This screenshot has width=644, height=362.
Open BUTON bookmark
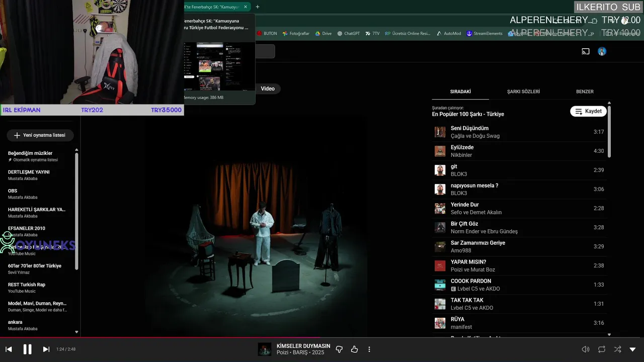click(267, 34)
